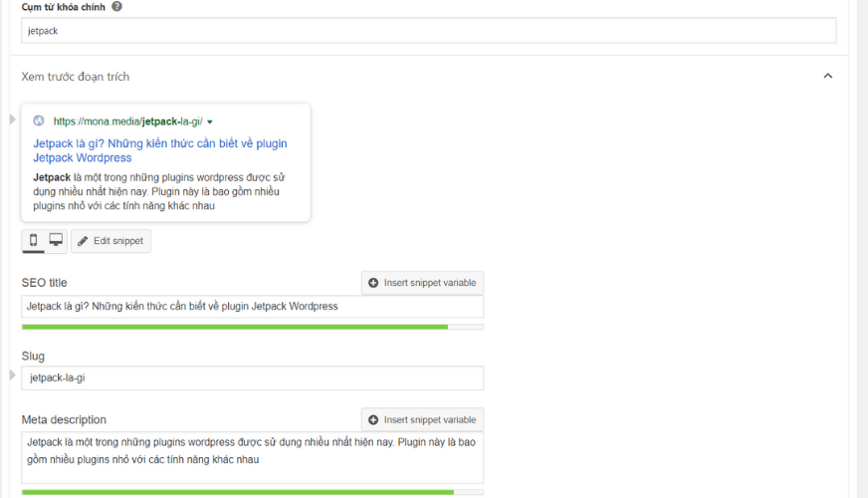
Task: Collapse the Xem trước đoạn trích section chevron
Action: (827, 76)
